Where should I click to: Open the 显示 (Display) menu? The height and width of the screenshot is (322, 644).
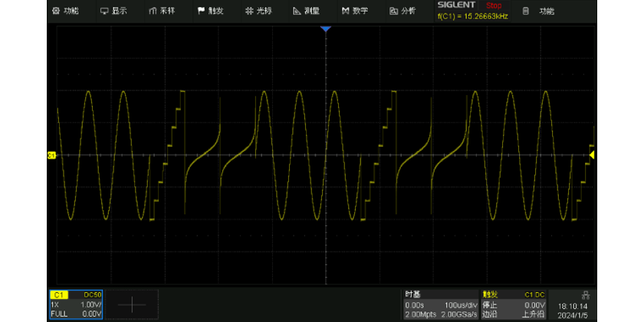[x=113, y=11]
